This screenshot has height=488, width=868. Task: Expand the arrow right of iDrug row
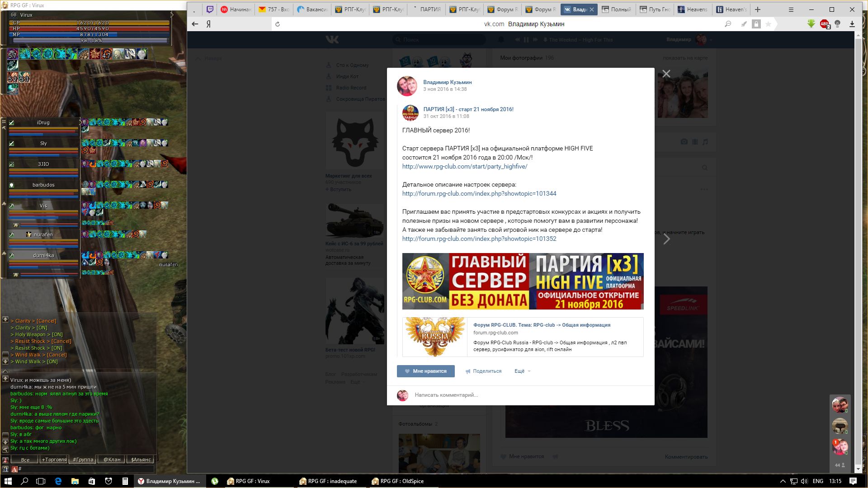tap(81, 122)
